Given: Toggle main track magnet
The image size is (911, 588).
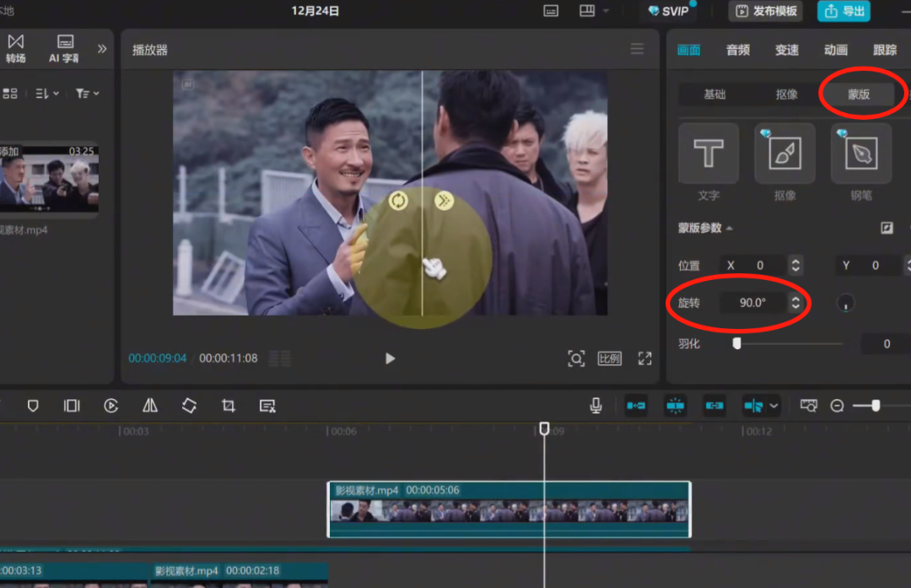Looking at the screenshot, I should click(636, 406).
